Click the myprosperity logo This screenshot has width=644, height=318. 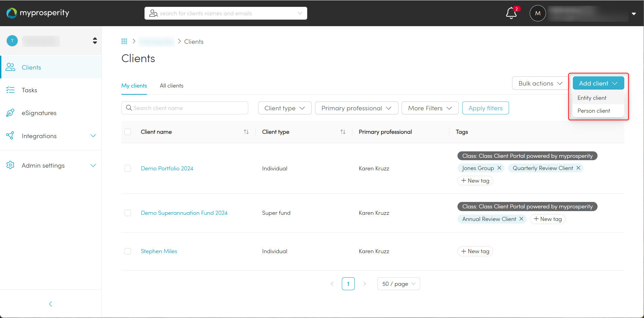click(x=38, y=13)
